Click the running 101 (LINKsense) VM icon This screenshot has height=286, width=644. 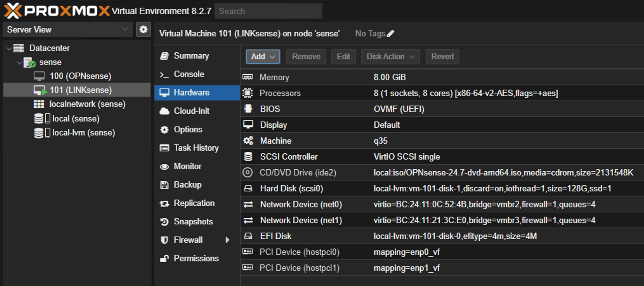(40, 90)
